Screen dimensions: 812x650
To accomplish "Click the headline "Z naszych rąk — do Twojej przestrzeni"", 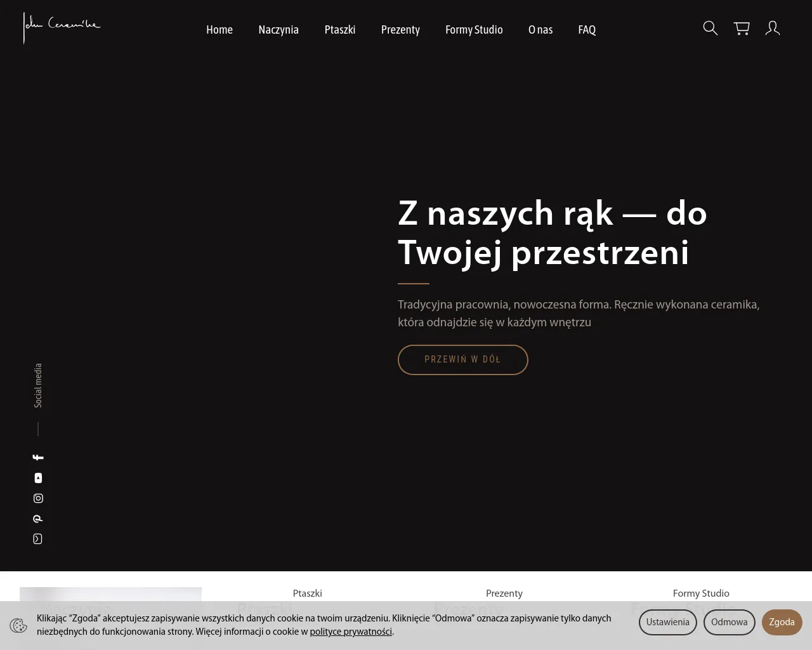I will point(552,232).
